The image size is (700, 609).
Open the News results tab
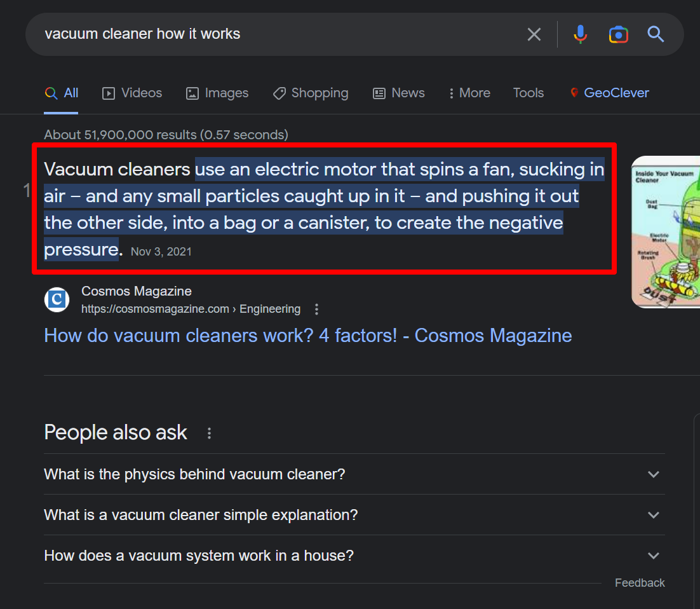tap(398, 93)
